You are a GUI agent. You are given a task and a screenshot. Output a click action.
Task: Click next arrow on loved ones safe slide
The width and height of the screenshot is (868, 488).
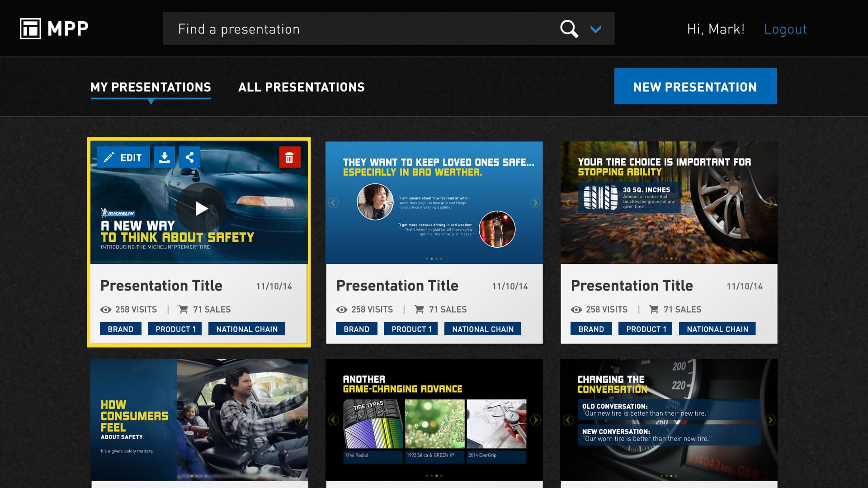pos(535,203)
